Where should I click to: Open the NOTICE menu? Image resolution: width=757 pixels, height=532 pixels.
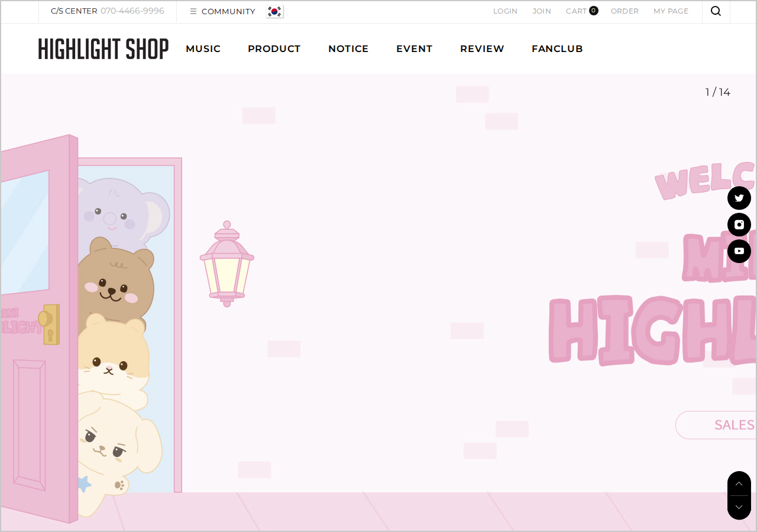[348, 49]
